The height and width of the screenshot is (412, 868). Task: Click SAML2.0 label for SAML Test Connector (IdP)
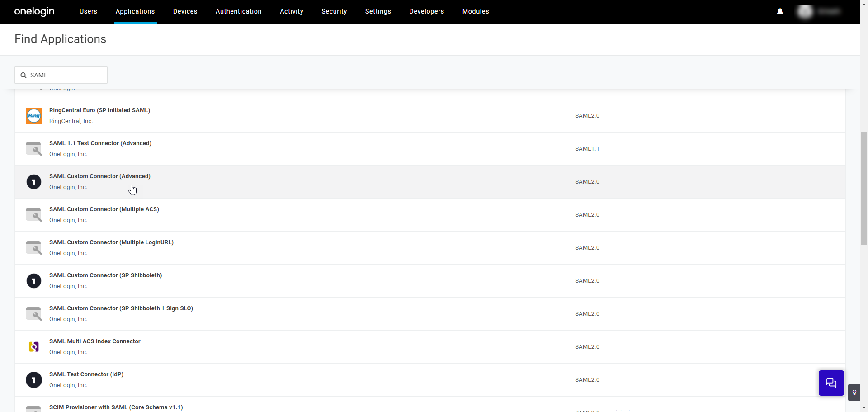(587, 380)
